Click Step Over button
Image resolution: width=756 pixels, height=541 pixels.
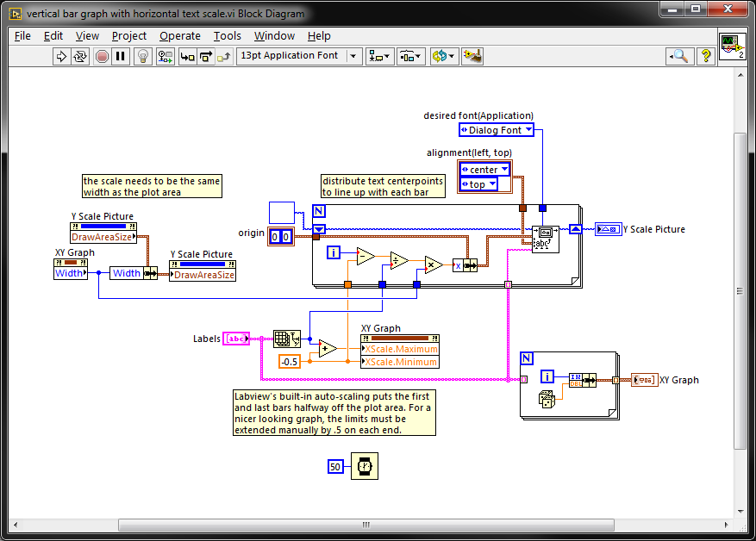206,56
